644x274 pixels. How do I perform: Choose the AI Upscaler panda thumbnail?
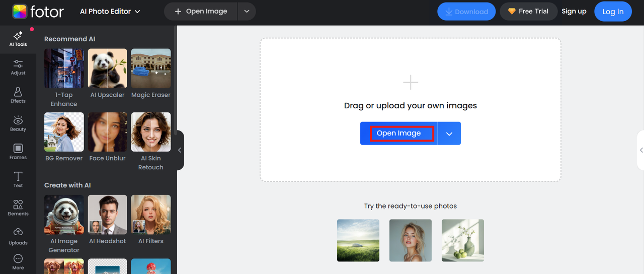click(107, 69)
